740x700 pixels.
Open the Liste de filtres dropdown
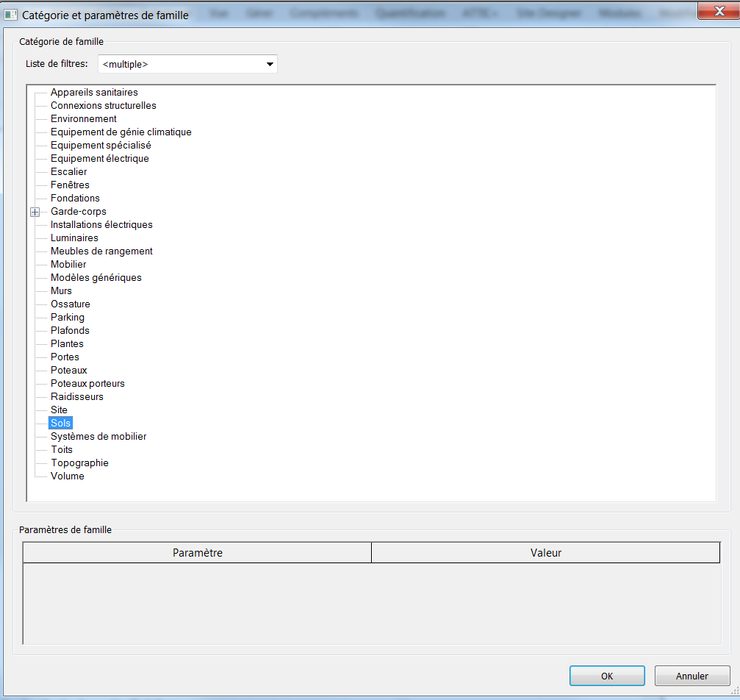click(x=270, y=65)
